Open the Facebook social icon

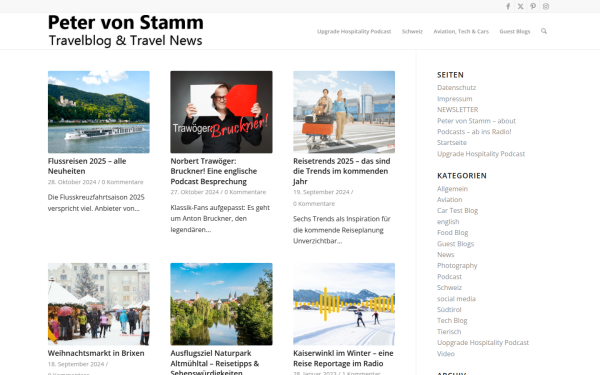point(508,6)
